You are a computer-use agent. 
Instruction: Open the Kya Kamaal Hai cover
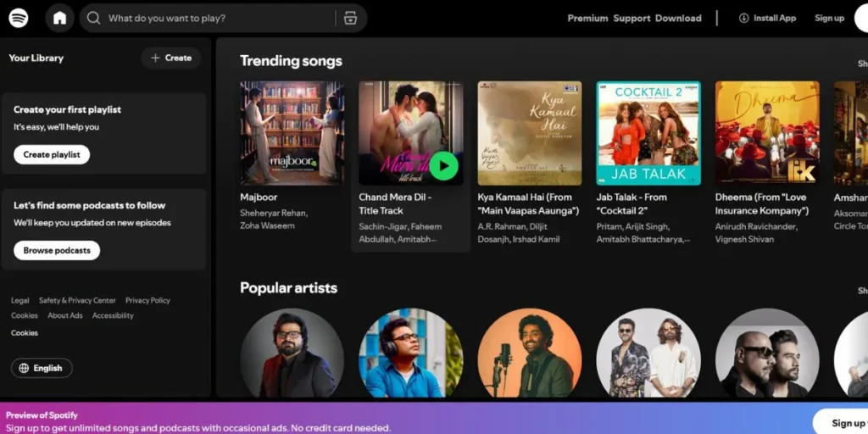(530, 133)
